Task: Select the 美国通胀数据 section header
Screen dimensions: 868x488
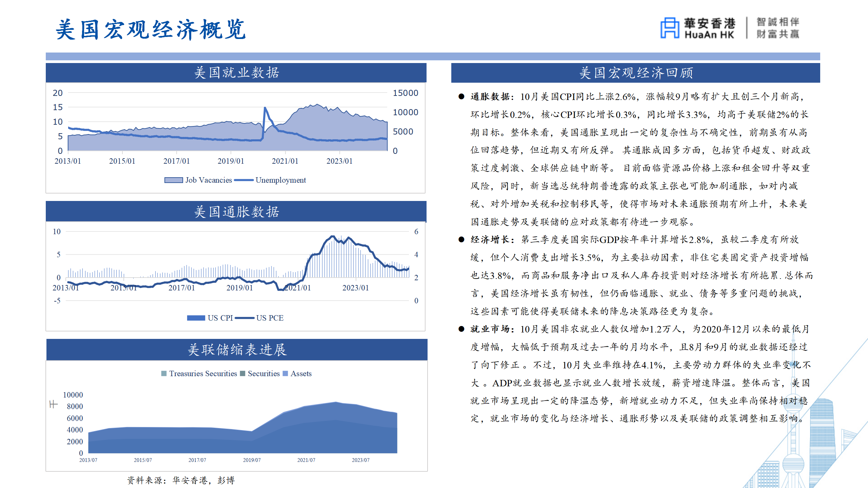Action: pyautogui.click(x=236, y=211)
